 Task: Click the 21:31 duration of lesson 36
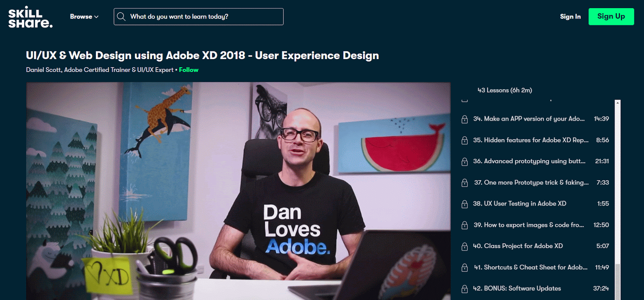(x=602, y=161)
